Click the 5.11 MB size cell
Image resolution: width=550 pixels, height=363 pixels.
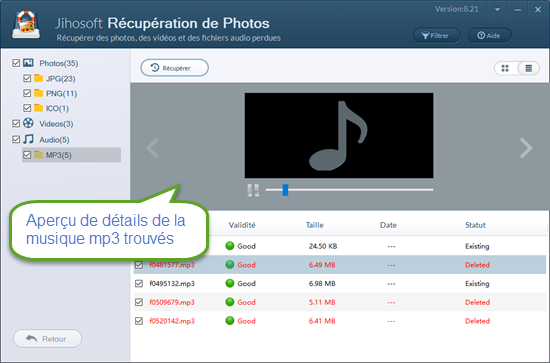point(322,302)
